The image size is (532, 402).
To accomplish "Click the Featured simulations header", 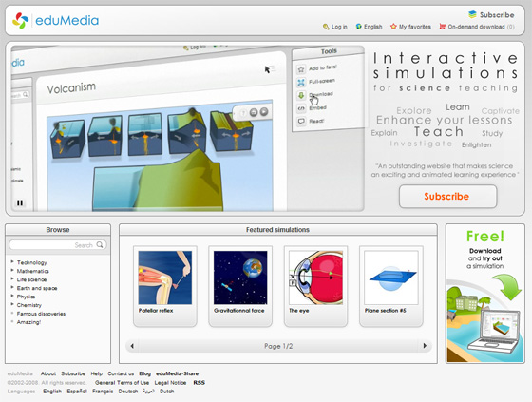I will [277, 230].
